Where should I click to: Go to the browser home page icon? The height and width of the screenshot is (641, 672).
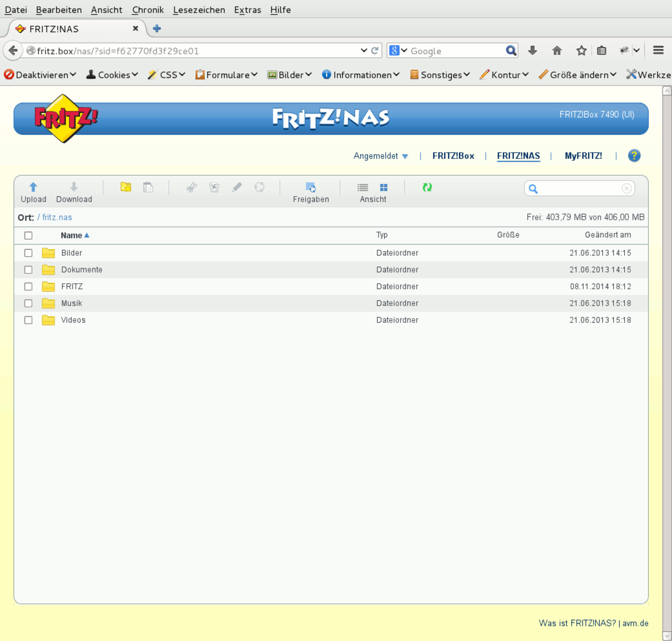pos(557,50)
